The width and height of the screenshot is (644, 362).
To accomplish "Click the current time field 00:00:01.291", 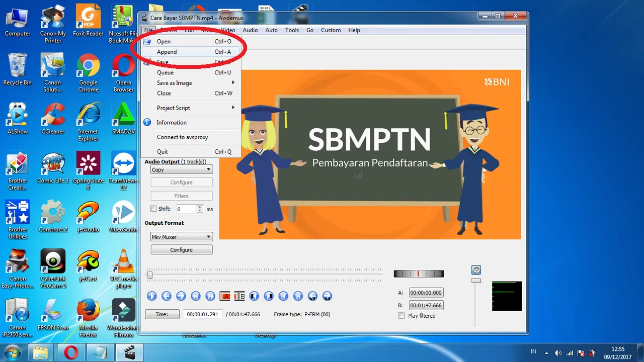I will coord(203,314).
